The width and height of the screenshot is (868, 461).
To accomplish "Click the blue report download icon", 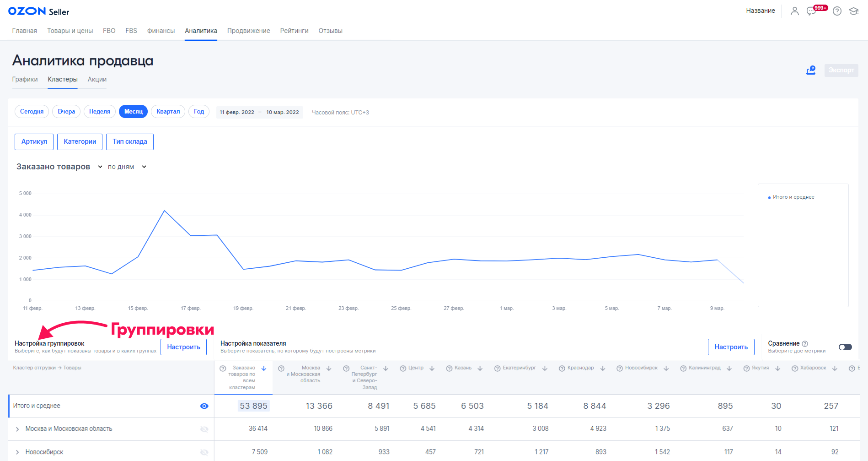I will (811, 70).
